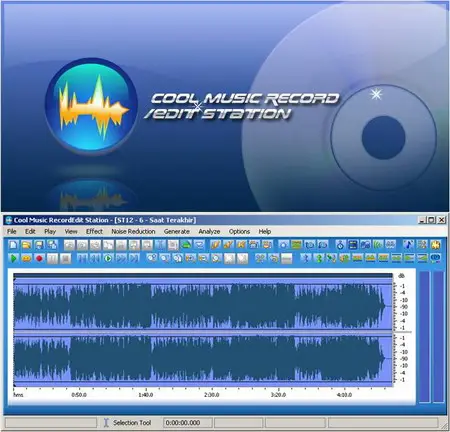The image size is (450, 432).
Task: Click the 3:20.0 mark on the time ruler
Action: click(278, 395)
